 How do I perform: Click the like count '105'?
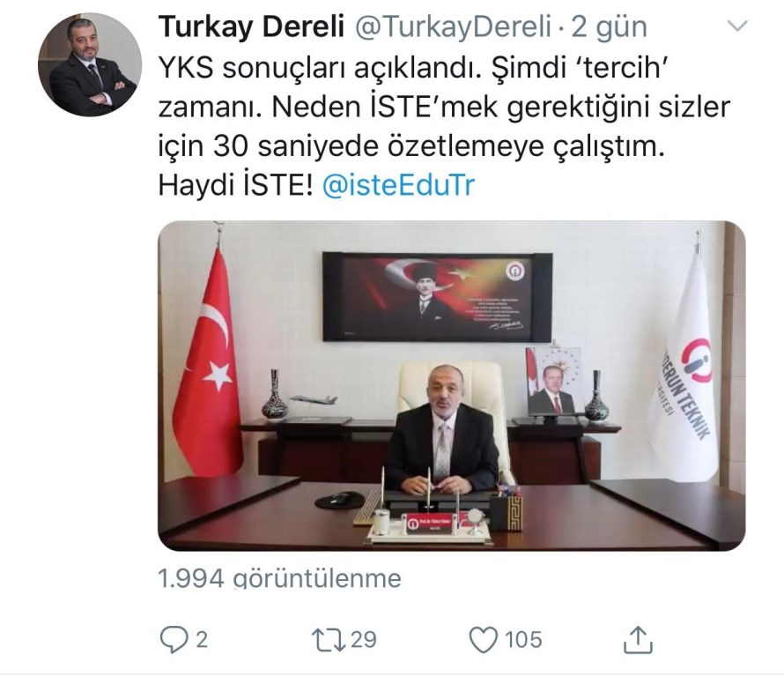[x=523, y=640]
